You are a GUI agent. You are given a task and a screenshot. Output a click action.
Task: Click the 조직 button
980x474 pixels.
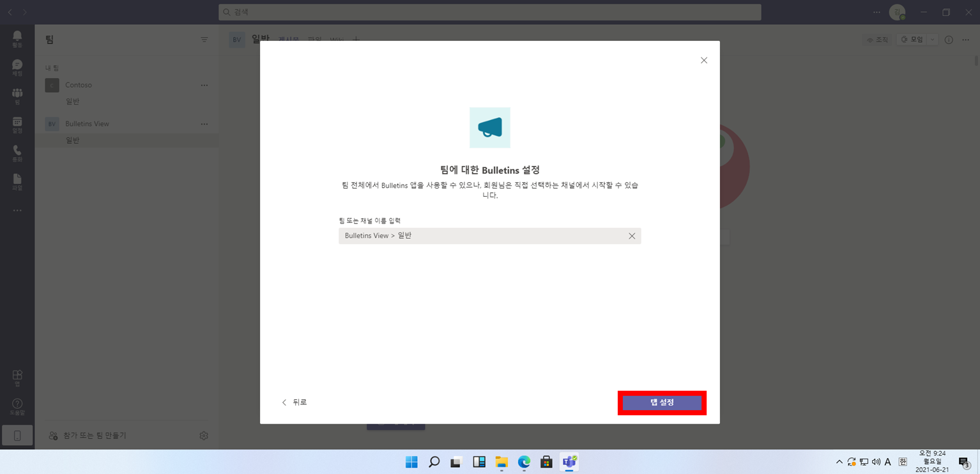tap(877, 40)
